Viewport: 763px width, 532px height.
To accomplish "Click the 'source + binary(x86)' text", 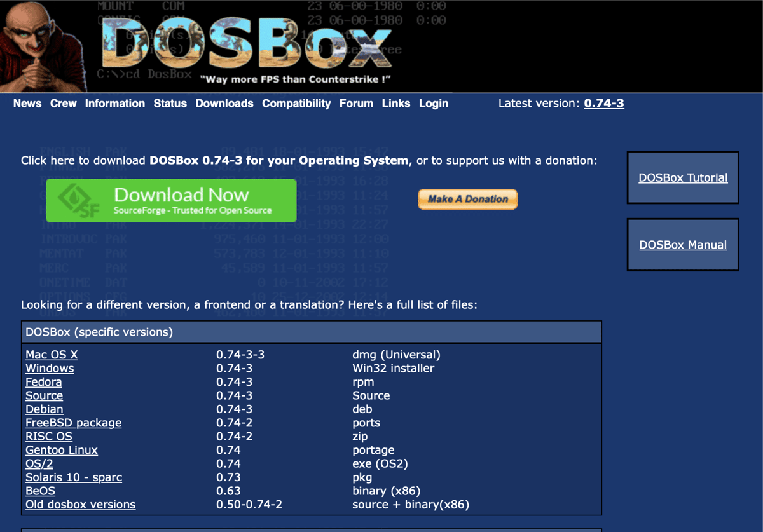I will (411, 505).
